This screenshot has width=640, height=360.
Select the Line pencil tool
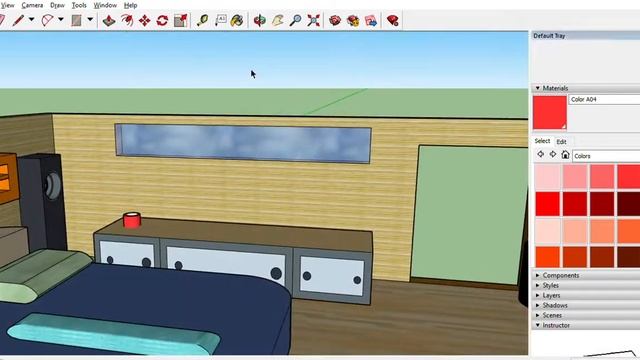coord(18,20)
